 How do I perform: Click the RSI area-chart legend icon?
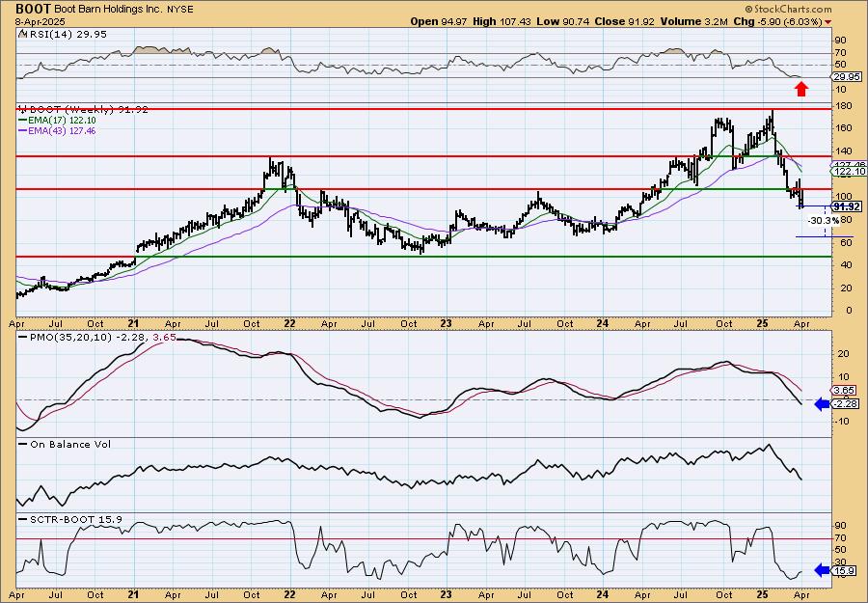[x=22, y=34]
